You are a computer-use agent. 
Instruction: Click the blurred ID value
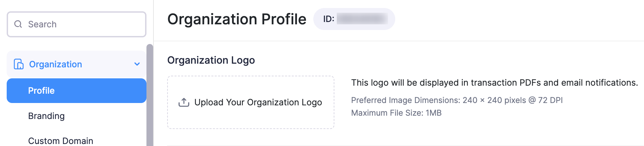[362, 19]
